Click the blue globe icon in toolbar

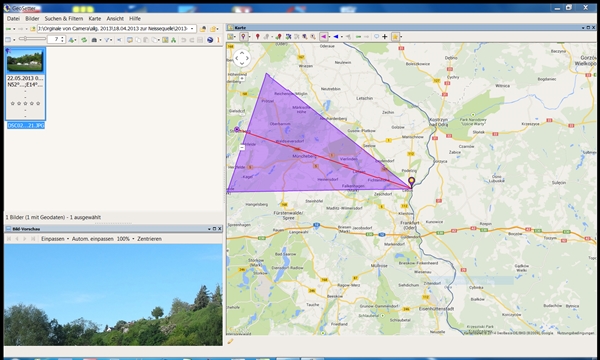click(x=210, y=40)
